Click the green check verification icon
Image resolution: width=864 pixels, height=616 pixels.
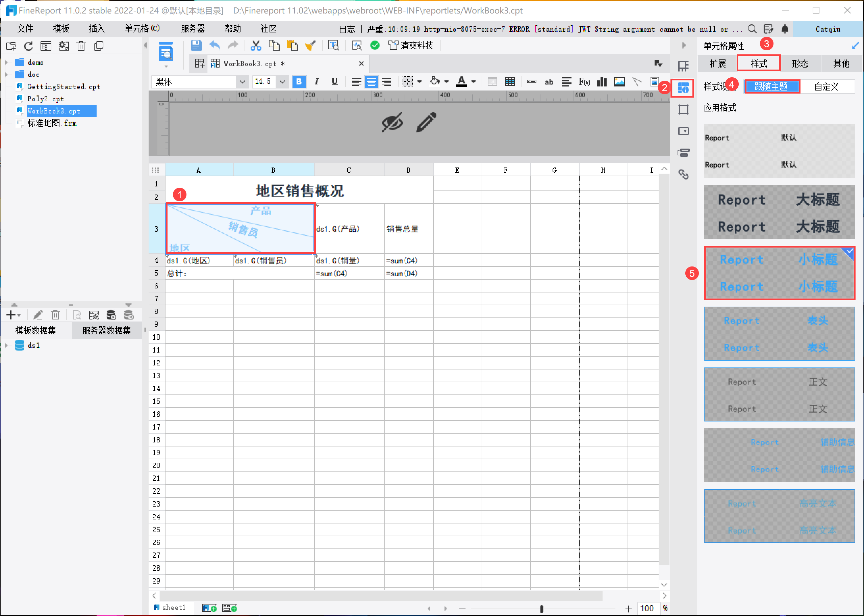coord(375,46)
